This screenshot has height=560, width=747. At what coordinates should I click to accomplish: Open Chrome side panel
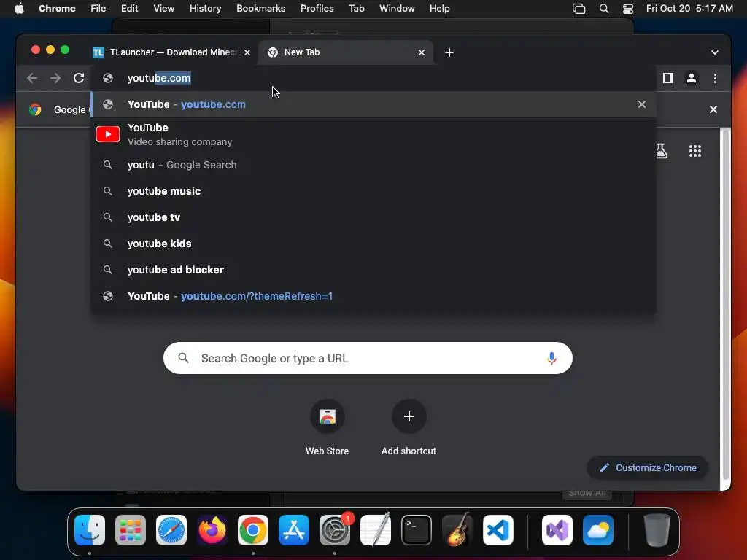668,78
